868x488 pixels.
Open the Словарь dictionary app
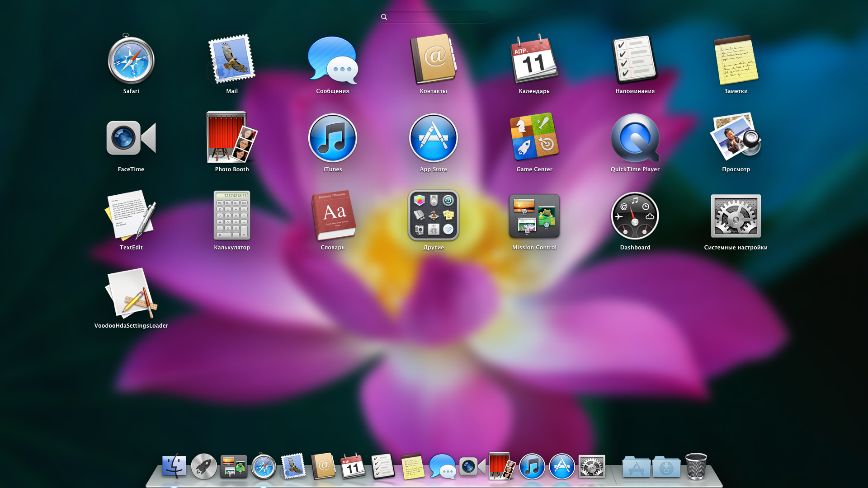pyautogui.click(x=333, y=216)
